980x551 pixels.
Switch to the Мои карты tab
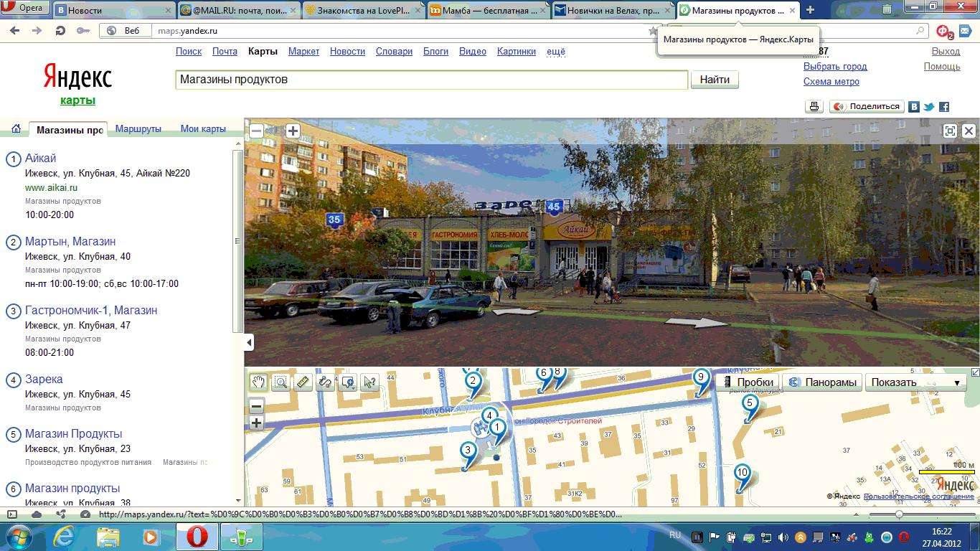[203, 129]
